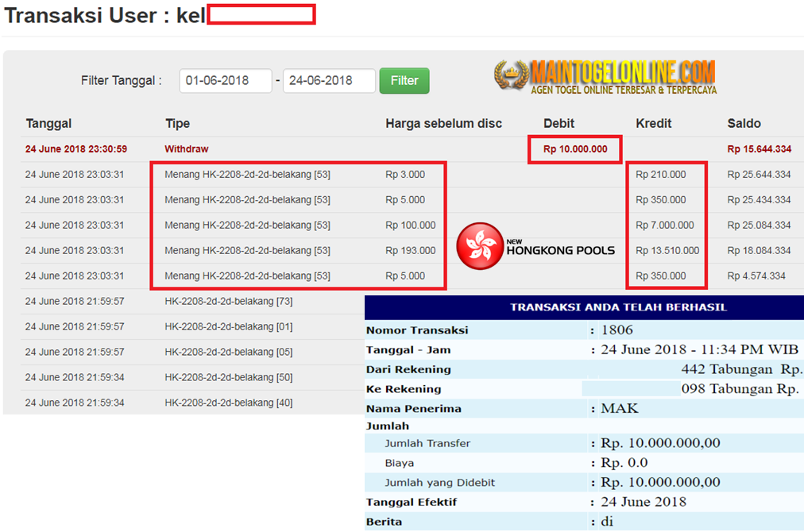Click the Rp 10.000.000 debit amount
Image resolution: width=804 pixels, height=532 pixels.
pyautogui.click(x=575, y=149)
